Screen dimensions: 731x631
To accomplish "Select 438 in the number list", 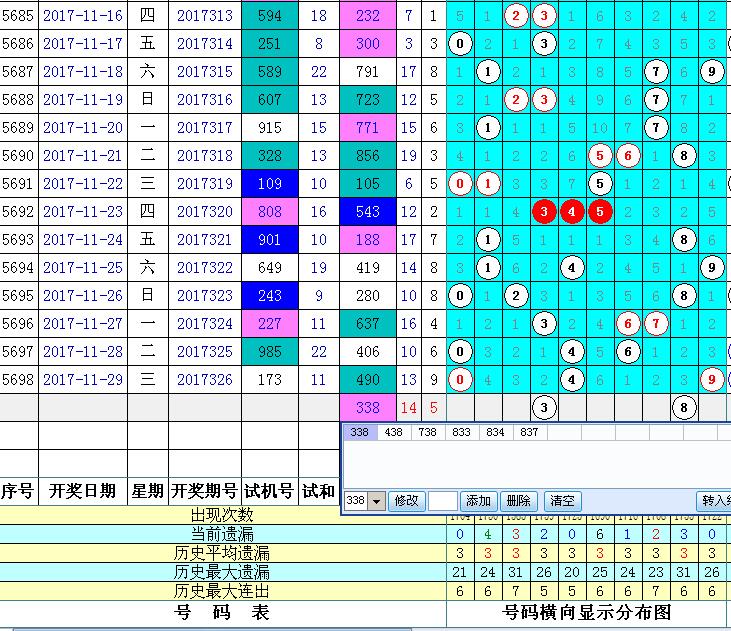I will [x=393, y=432].
